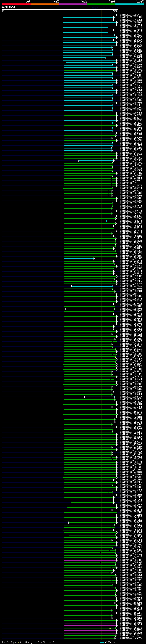This screenshot has width=146, height=644.
Task: Select hit label UniRef100_Q8VWX9
Action: pos(131,35)
